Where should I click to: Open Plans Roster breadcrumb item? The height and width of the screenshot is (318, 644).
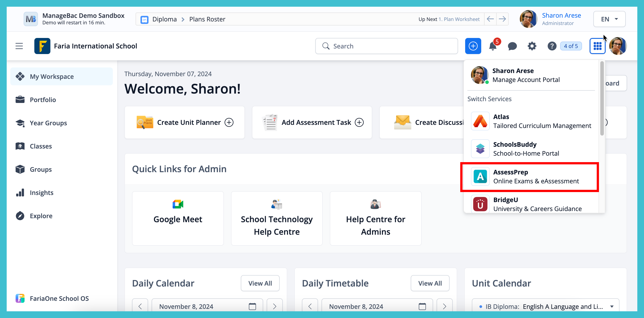[207, 19]
